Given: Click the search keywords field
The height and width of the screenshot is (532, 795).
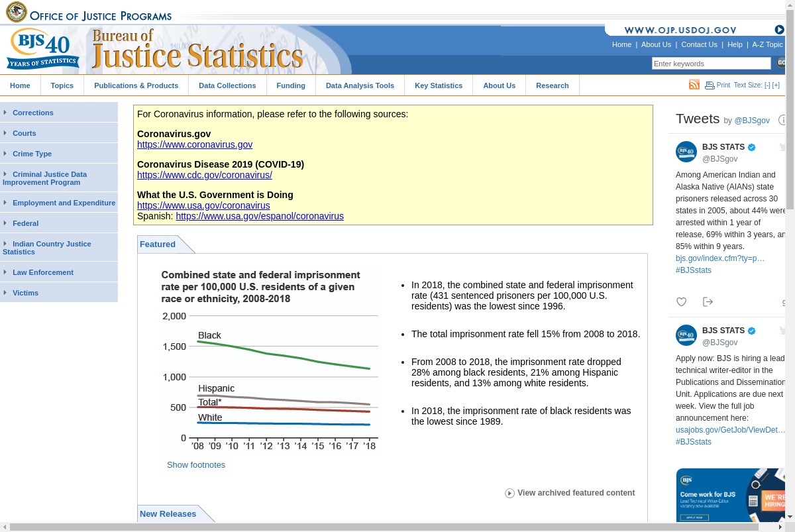Looking at the screenshot, I should [x=712, y=64].
